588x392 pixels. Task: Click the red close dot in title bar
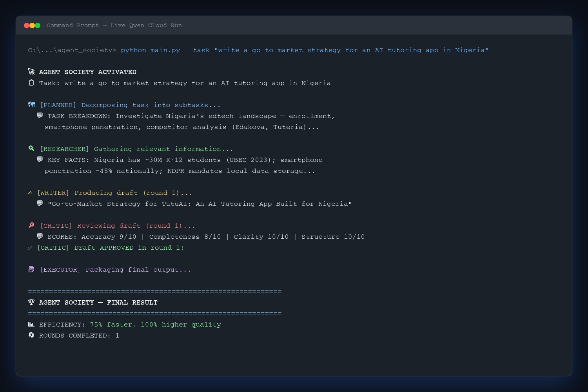(27, 25)
